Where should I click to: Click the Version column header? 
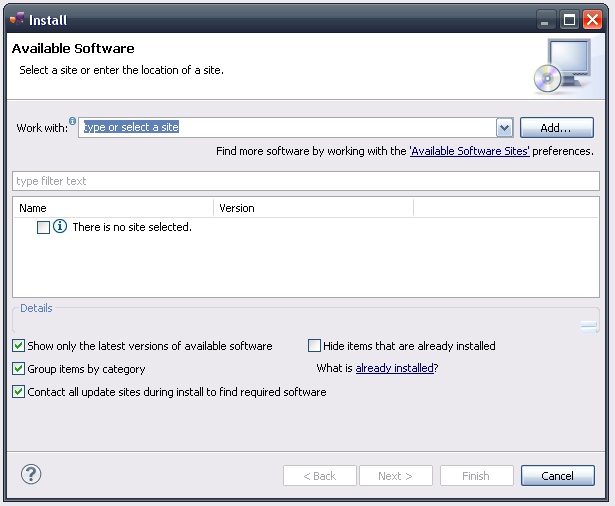(312, 208)
